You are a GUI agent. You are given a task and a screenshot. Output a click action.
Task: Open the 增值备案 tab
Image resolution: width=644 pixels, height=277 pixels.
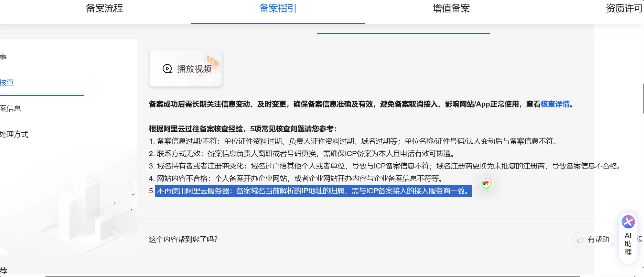(451, 8)
